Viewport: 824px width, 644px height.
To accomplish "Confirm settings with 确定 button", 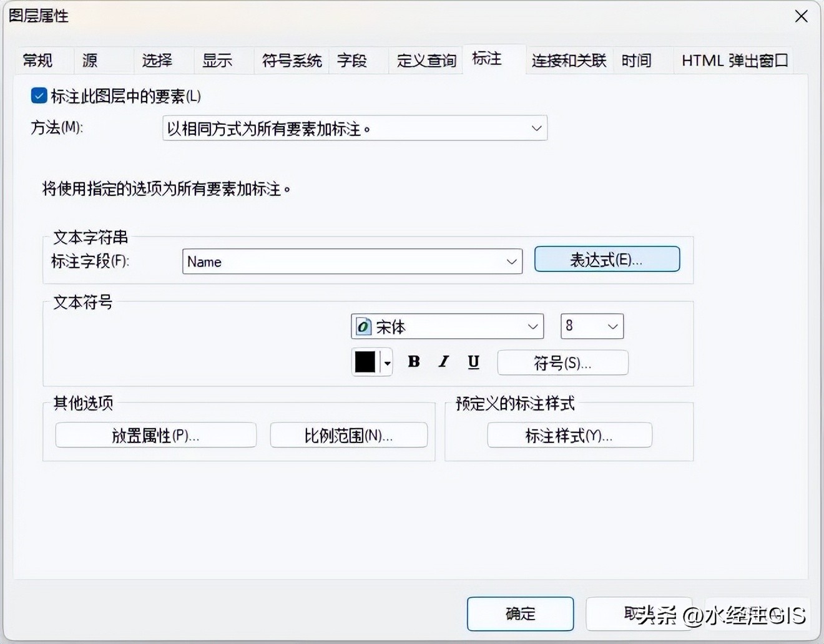I will pyautogui.click(x=520, y=614).
